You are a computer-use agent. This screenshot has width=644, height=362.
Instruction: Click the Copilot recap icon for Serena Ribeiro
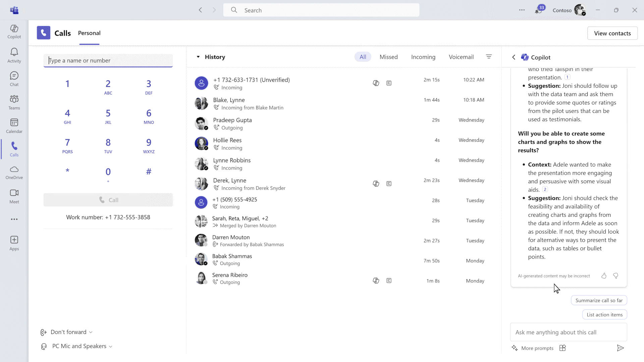(376, 281)
